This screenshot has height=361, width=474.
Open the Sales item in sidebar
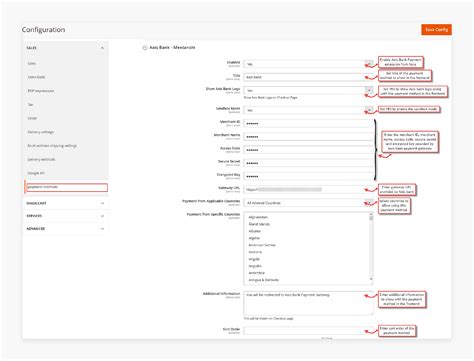point(32,63)
